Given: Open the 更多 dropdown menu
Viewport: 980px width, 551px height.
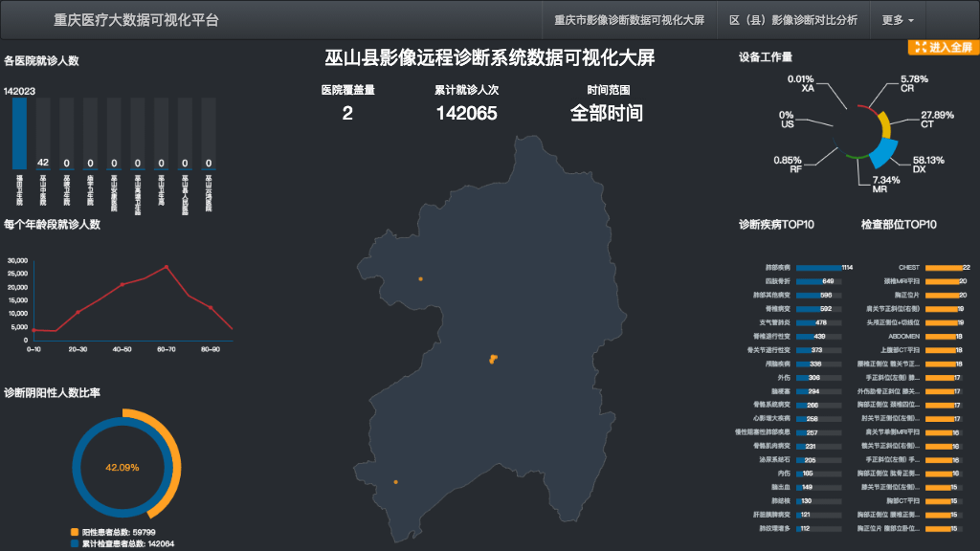Looking at the screenshot, I should point(897,20).
